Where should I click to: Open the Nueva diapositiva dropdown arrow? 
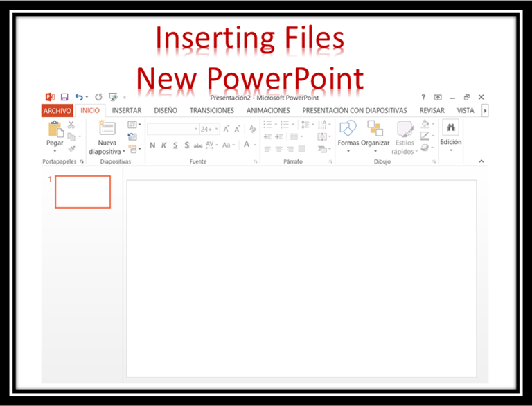click(x=124, y=152)
